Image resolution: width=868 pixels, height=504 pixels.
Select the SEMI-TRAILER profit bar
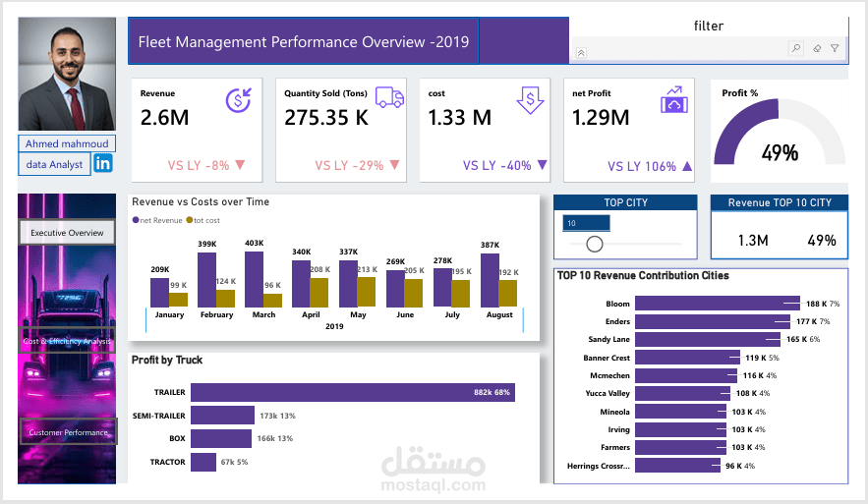pyautogui.click(x=222, y=416)
